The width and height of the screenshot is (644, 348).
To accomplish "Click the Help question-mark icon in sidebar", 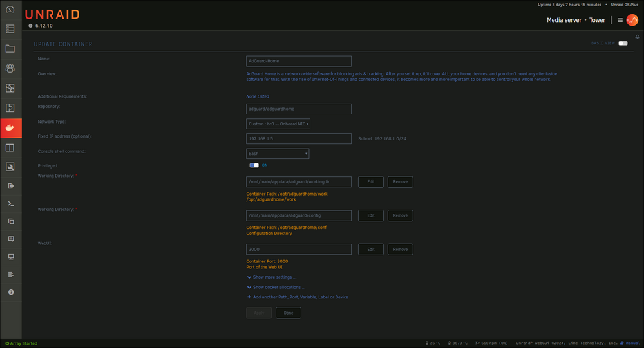I will [11, 292].
